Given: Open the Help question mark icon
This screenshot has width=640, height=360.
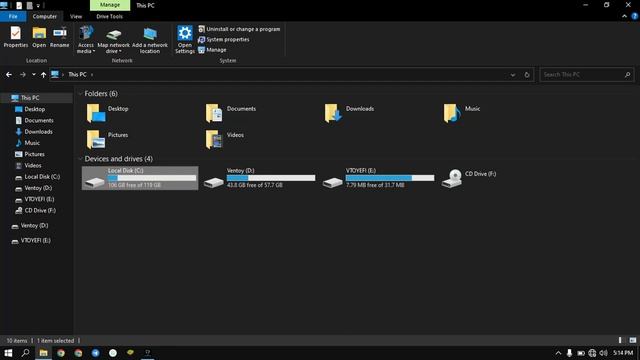Looking at the screenshot, I should 635,16.
